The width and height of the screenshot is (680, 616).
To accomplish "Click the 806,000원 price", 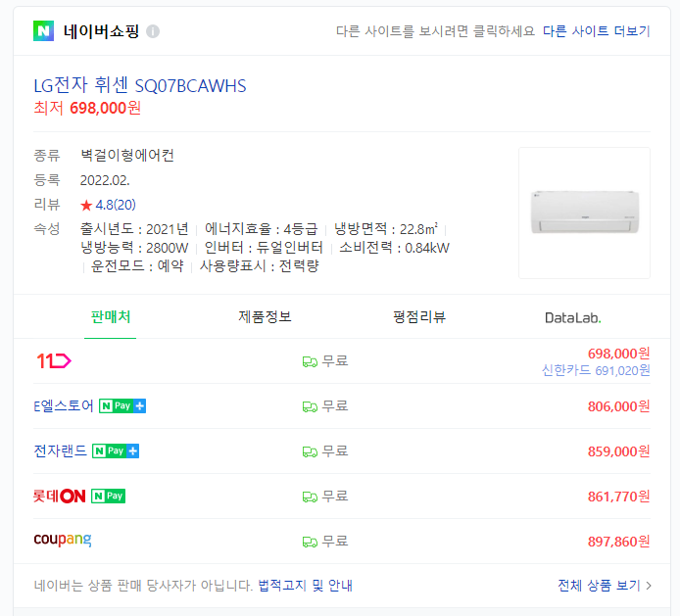I will pos(619,406).
